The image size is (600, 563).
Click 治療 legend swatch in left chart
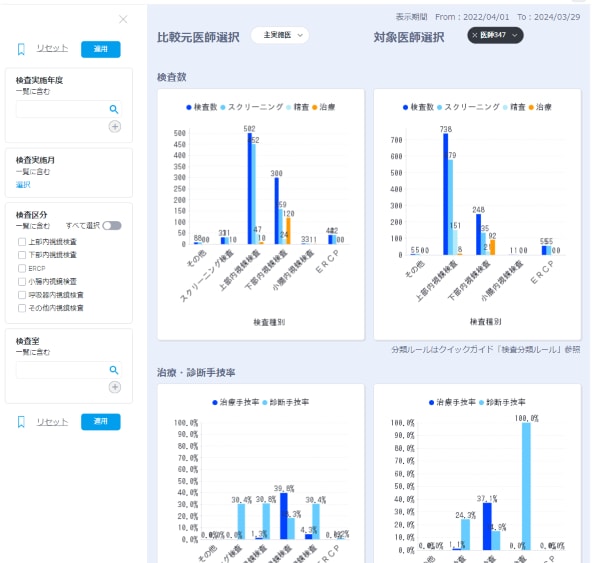tap(315, 108)
